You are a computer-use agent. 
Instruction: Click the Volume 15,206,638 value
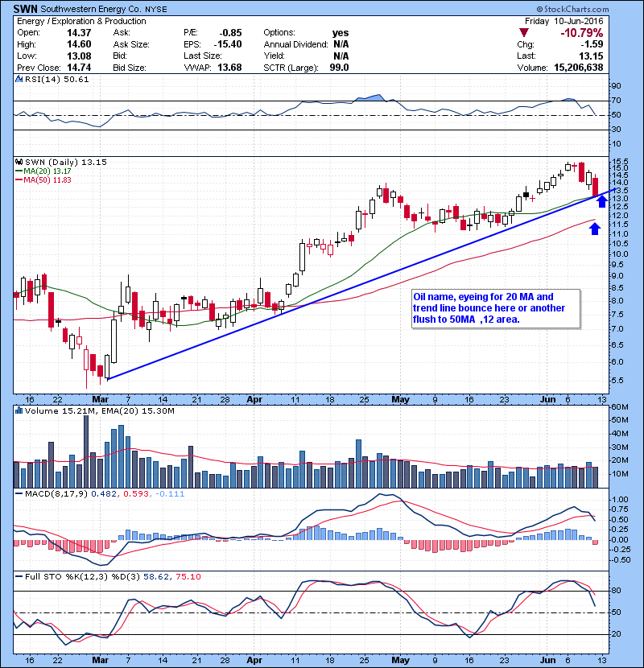pos(578,68)
